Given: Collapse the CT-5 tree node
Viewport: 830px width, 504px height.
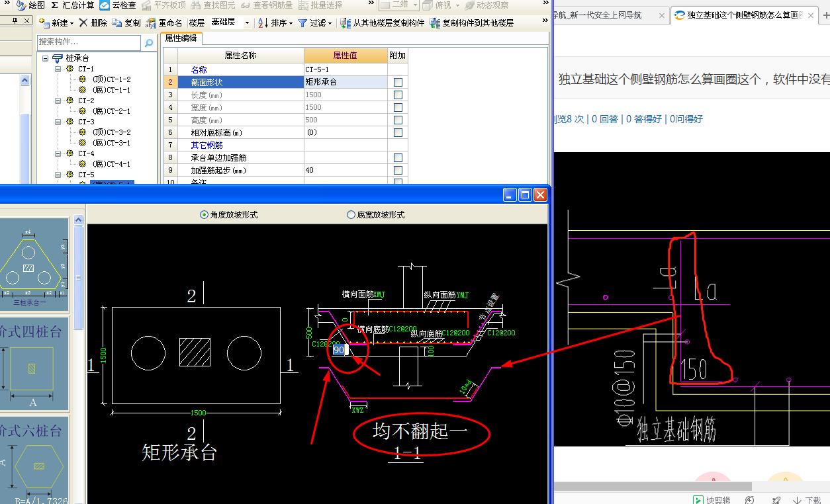Looking at the screenshot, I should point(58,175).
